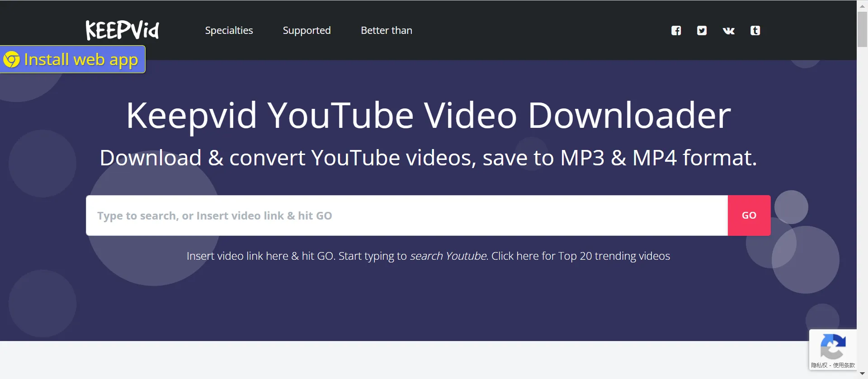Click the reCAPTCHA privacy link
This screenshot has height=379, width=868.
(x=819, y=365)
